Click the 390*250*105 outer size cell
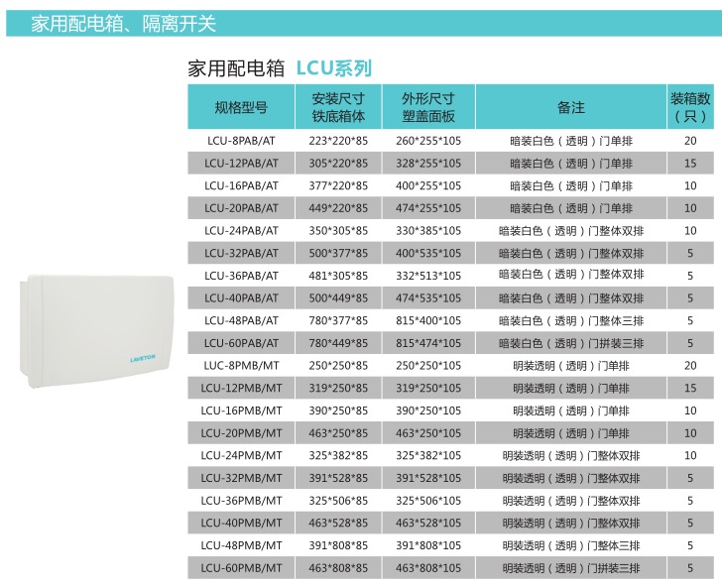This screenshot has height=588, width=722. tap(428, 411)
